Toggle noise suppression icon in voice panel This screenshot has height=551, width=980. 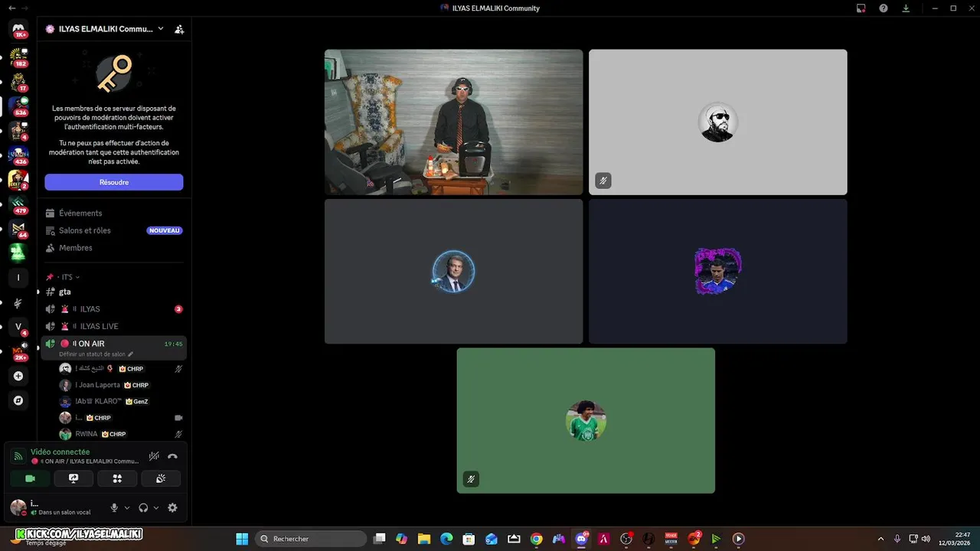click(154, 456)
